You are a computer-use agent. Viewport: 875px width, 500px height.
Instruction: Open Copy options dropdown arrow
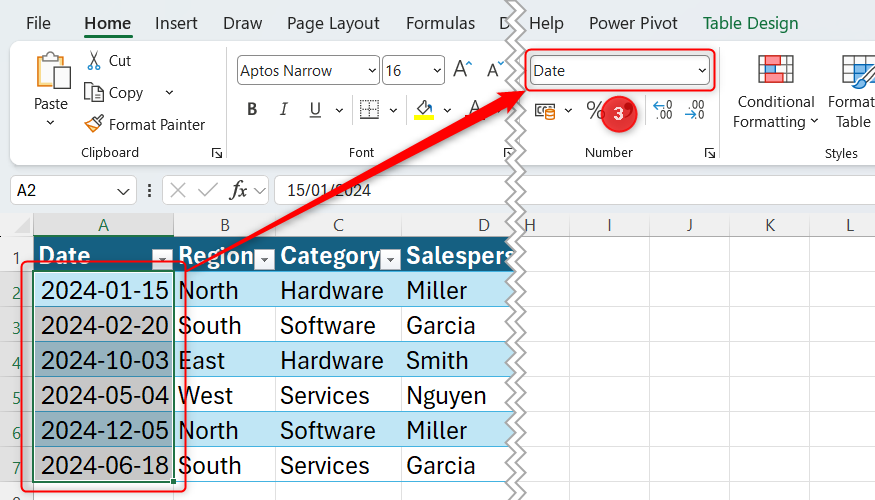tap(169, 93)
